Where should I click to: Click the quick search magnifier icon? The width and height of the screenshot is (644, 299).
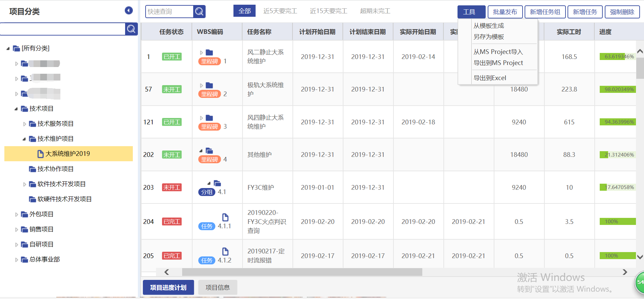[199, 12]
